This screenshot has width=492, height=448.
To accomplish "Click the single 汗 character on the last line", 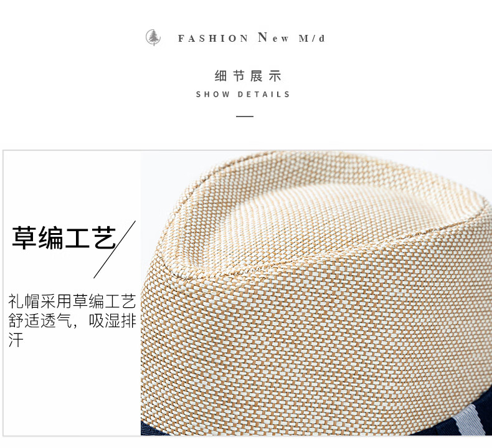I will click(x=16, y=340).
